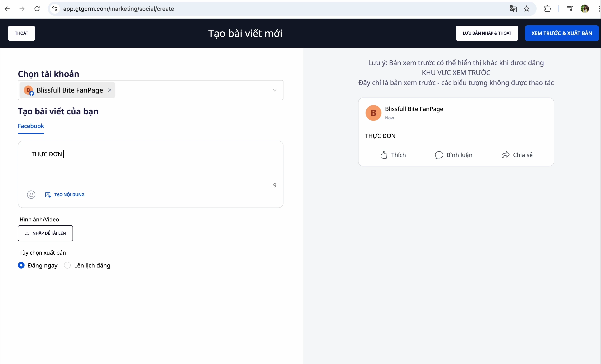Switch to the Facebook tab

(31, 126)
